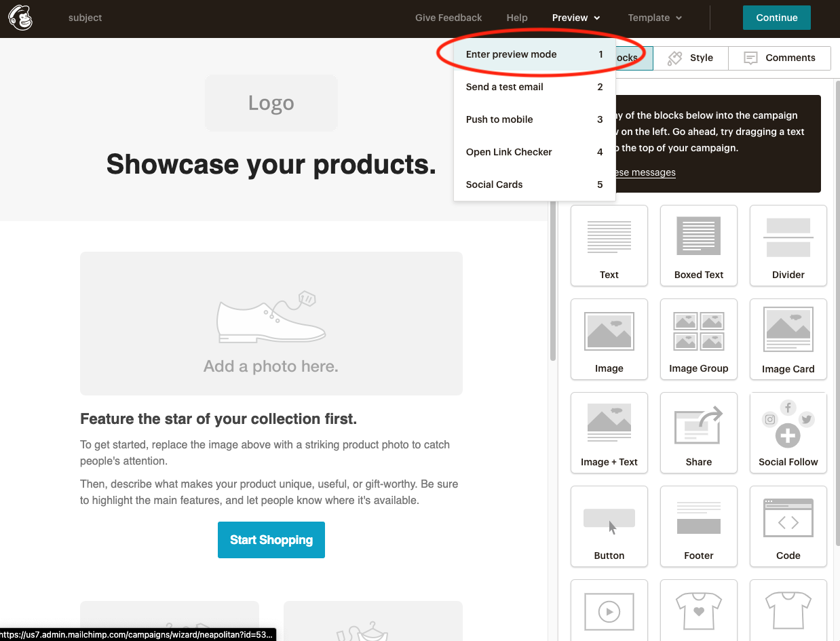Click the Logo placeholder
Image resolution: width=840 pixels, height=641 pixels.
(271, 103)
